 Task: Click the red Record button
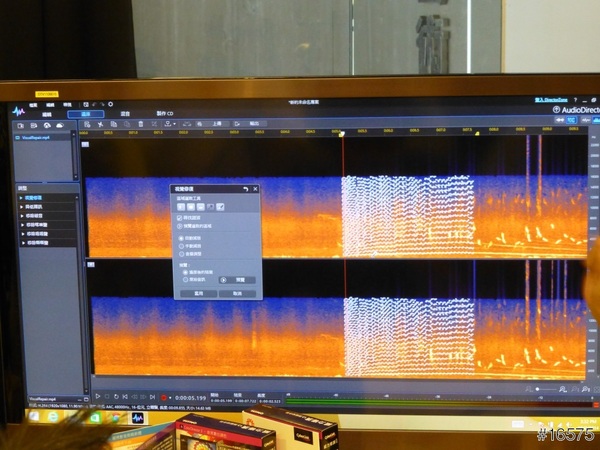[x=164, y=398]
